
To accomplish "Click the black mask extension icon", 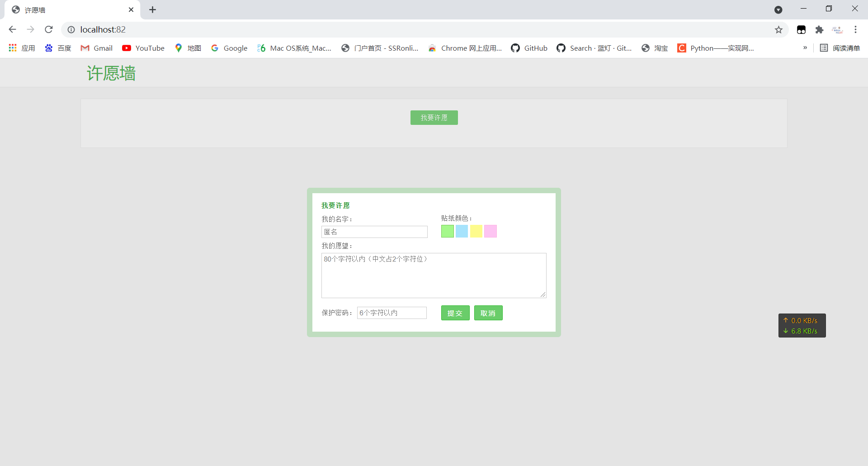I will (x=801, y=29).
